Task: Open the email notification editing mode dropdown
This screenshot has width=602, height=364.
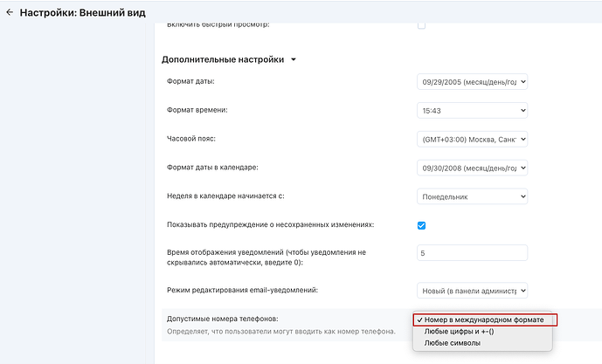Action: click(x=472, y=291)
